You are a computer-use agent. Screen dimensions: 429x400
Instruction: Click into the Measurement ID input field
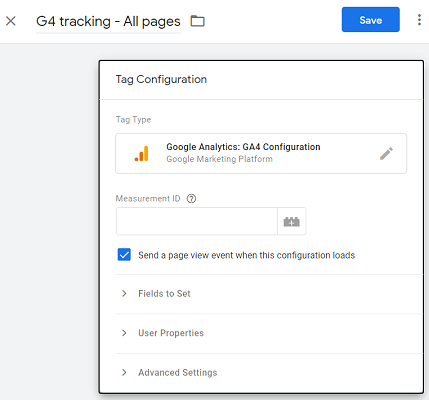click(x=197, y=221)
